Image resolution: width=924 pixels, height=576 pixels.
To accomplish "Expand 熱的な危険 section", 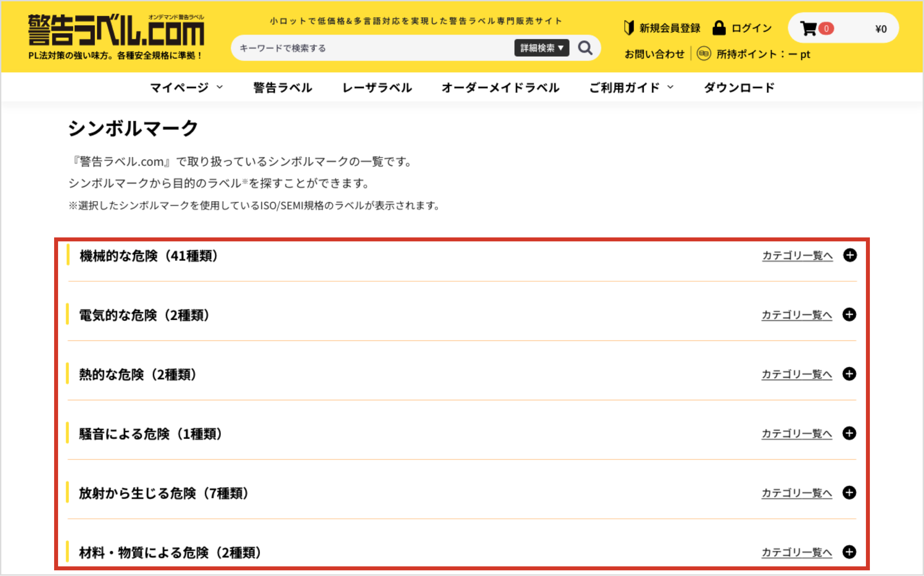I will click(x=850, y=374).
